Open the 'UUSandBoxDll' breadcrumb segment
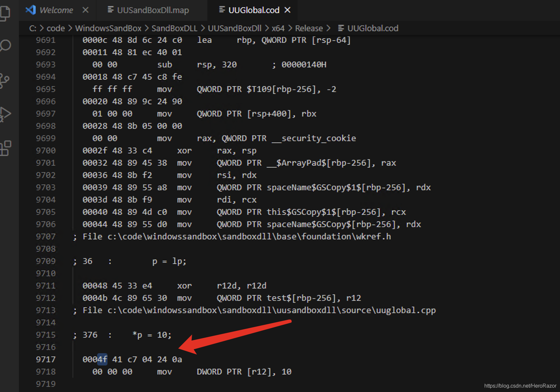Viewport: 560px width, 392px height. (x=234, y=28)
